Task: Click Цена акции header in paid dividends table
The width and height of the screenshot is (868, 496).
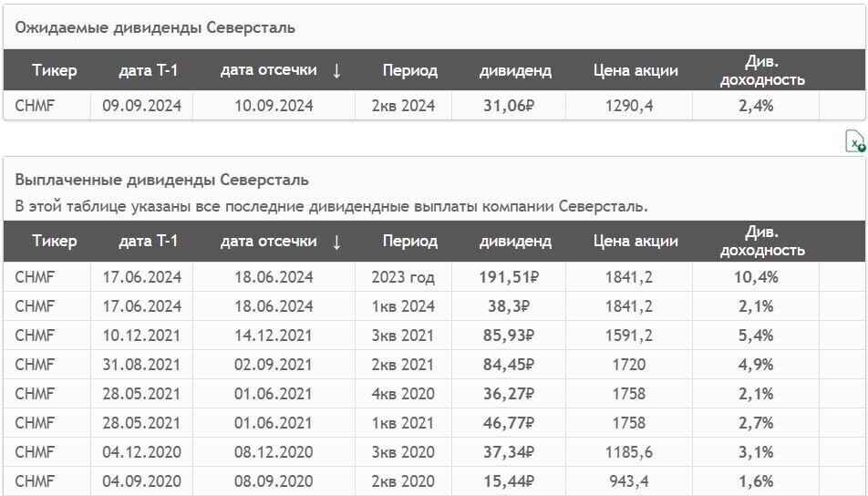Action: (x=635, y=241)
